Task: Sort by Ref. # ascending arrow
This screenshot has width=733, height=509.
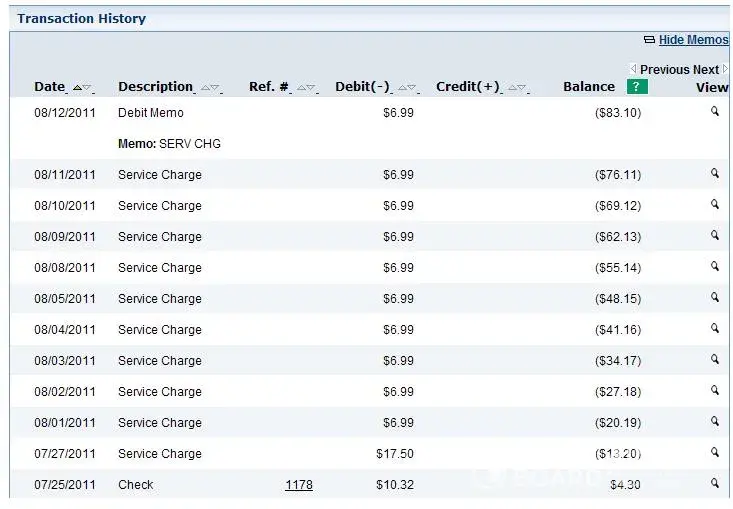Action: click(x=301, y=88)
